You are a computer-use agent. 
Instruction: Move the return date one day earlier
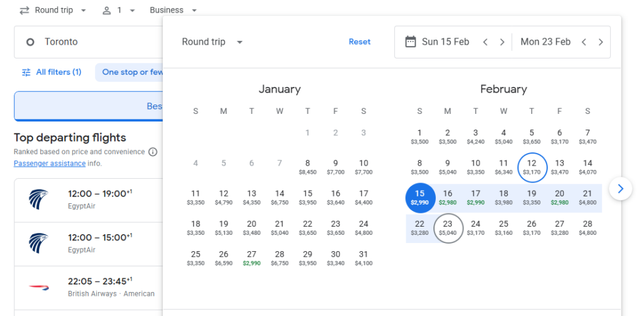pyautogui.click(x=584, y=42)
